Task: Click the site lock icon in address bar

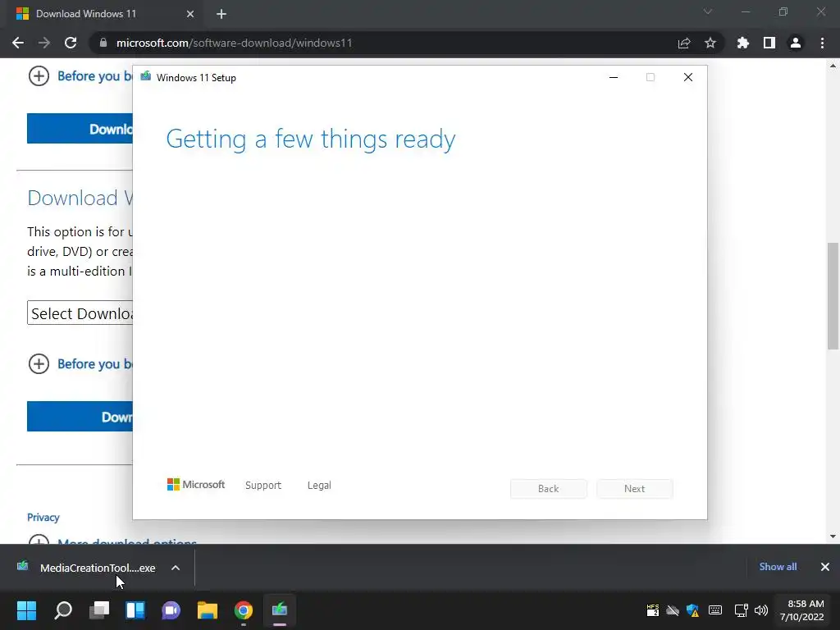Action: coord(103,43)
